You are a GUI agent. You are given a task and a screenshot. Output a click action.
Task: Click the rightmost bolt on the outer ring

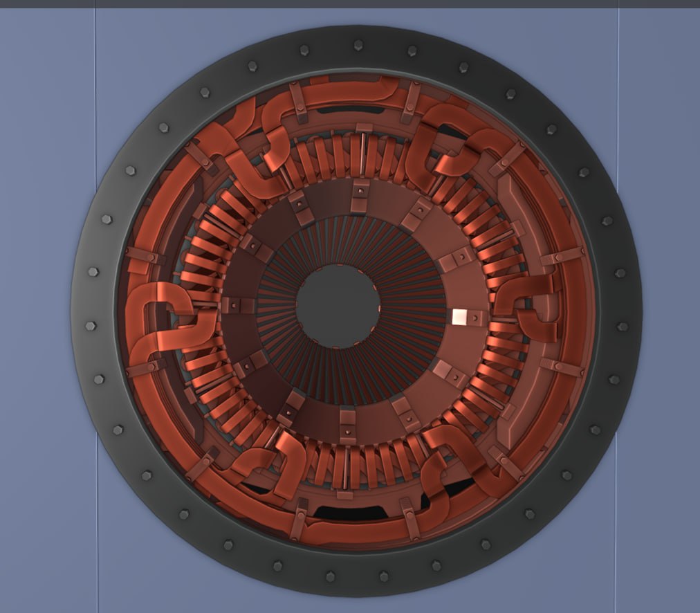(623, 326)
